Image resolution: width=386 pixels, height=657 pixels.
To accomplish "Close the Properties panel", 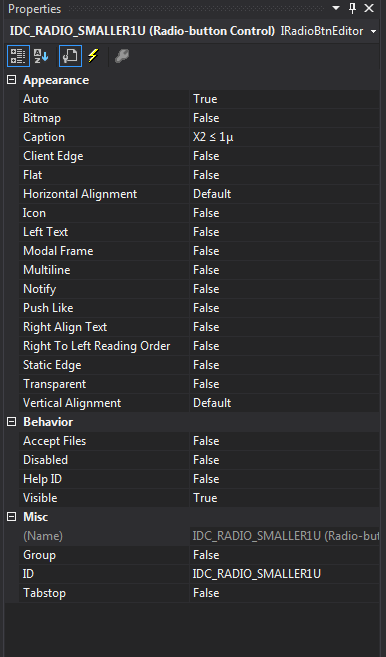I will click(x=369, y=8).
